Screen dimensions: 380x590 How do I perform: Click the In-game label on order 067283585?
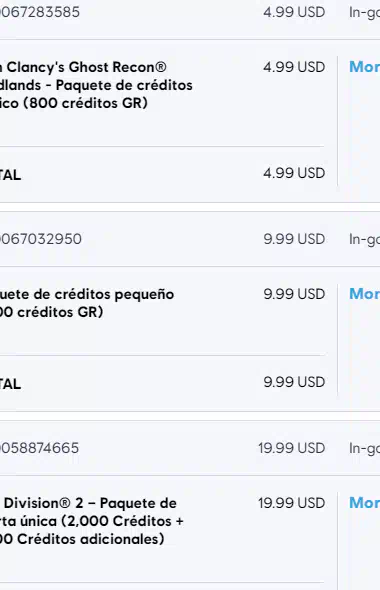tap(364, 12)
